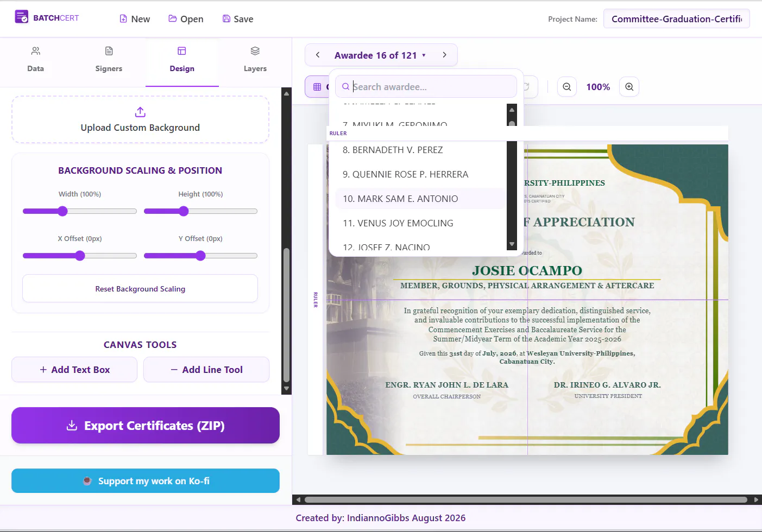Create a new project with New
762x532 pixels.
(135, 19)
